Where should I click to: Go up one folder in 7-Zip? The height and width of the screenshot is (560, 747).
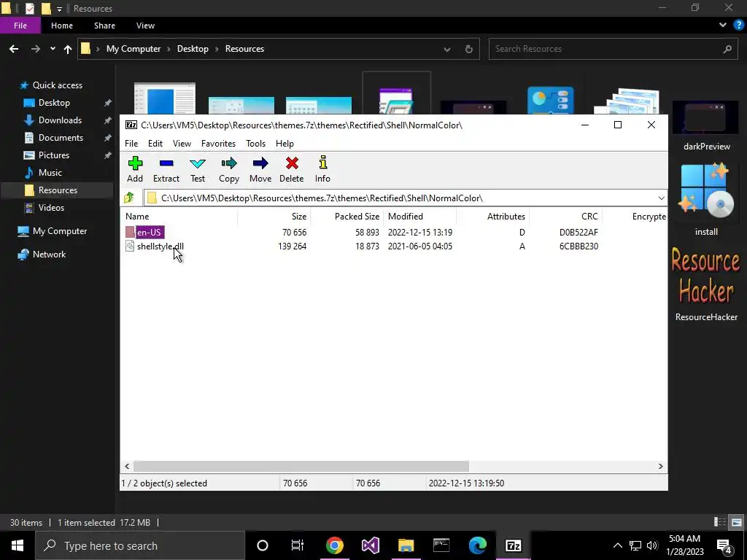tap(129, 198)
